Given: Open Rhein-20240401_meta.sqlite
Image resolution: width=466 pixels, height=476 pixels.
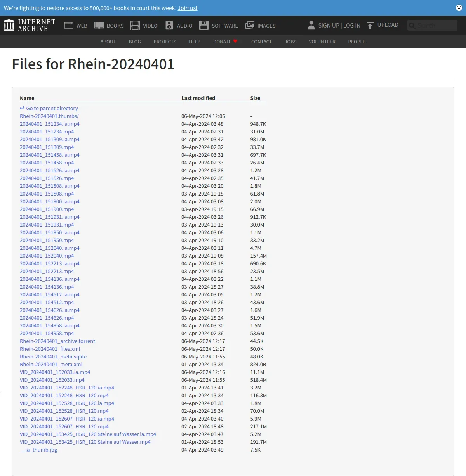Looking at the screenshot, I should tap(53, 357).
